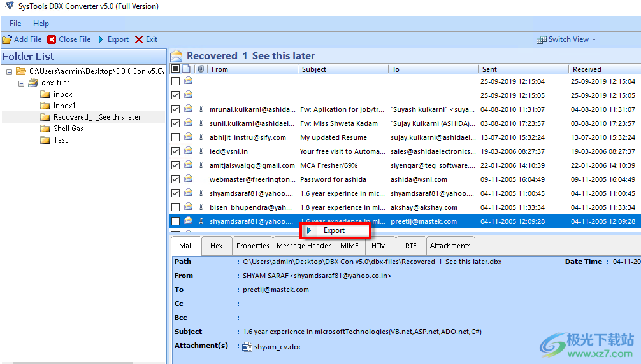641x364 pixels.
Task: Click the Test folder icon
Action: point(45,140)
